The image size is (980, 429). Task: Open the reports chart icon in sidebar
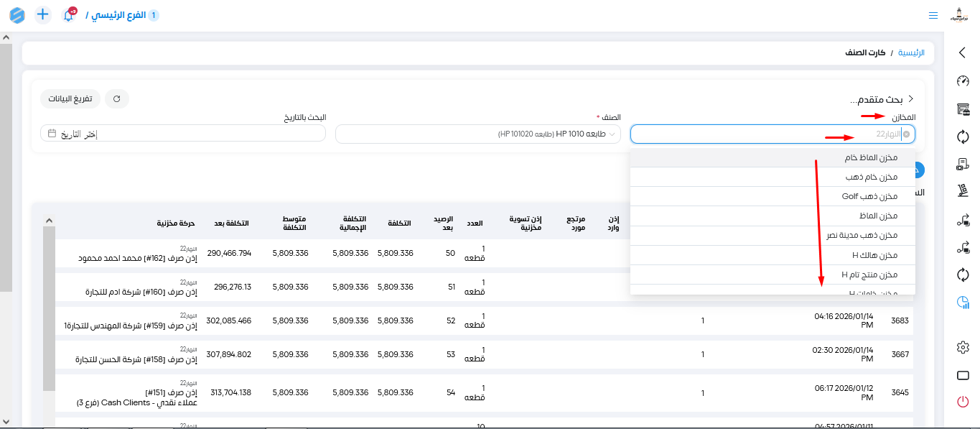click(x=963, y=303)
